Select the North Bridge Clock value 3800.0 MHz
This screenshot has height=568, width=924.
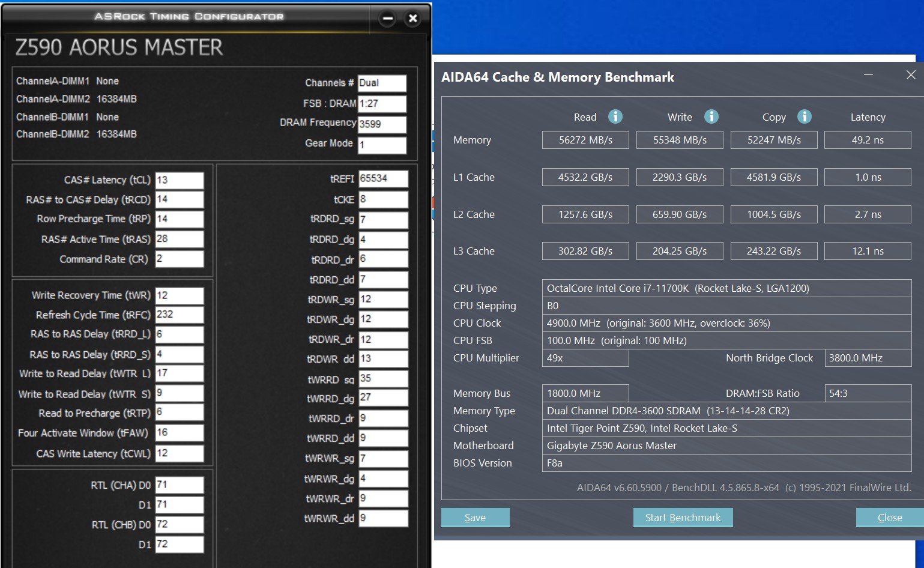[868, 358]
